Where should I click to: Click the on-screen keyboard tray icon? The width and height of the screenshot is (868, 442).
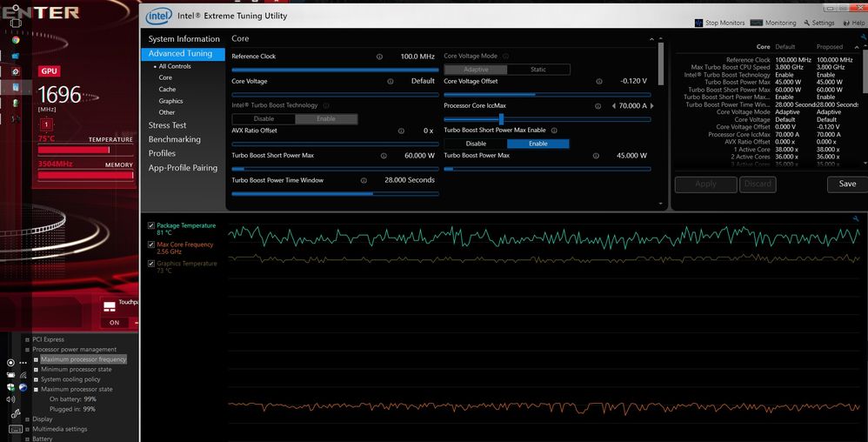pyautogui.click(x=16, y=429)
